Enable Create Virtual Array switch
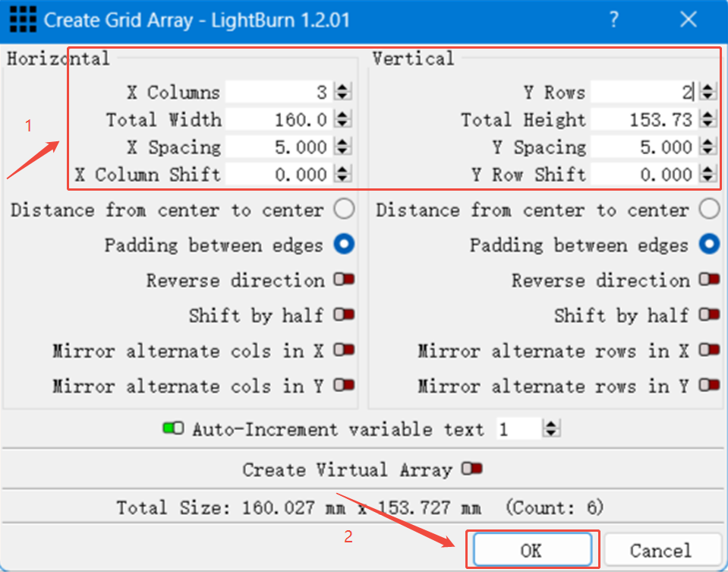 point(471,469)
